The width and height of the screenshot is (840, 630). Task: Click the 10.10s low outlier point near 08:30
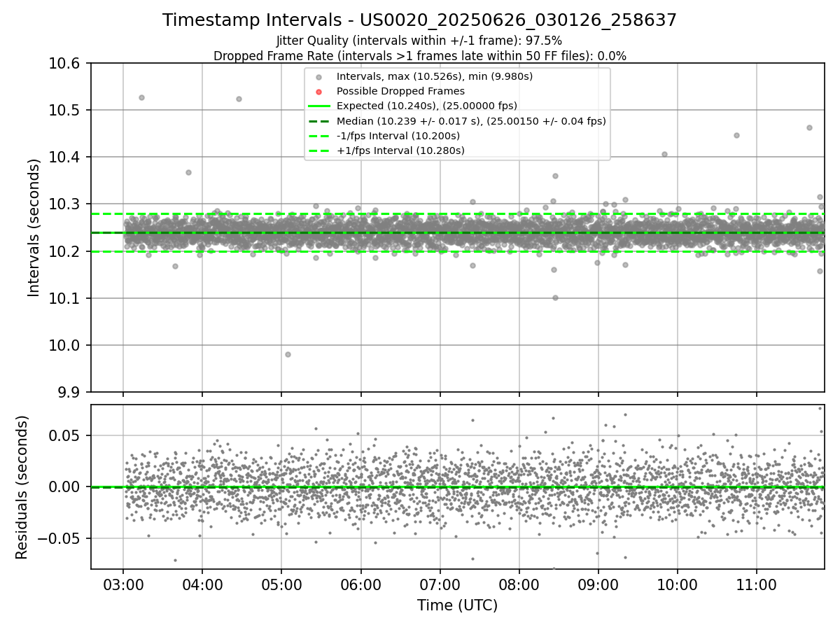pos(555,297)
